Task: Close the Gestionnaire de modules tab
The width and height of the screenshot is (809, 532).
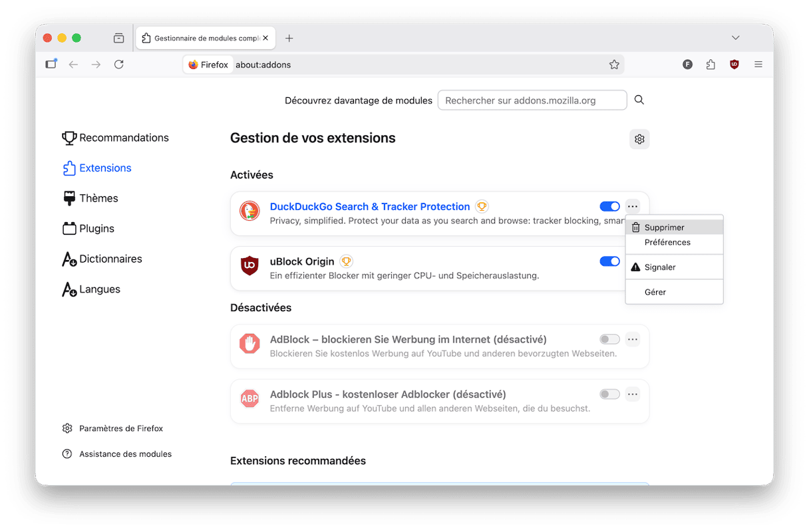Action: tap(265, 38)
